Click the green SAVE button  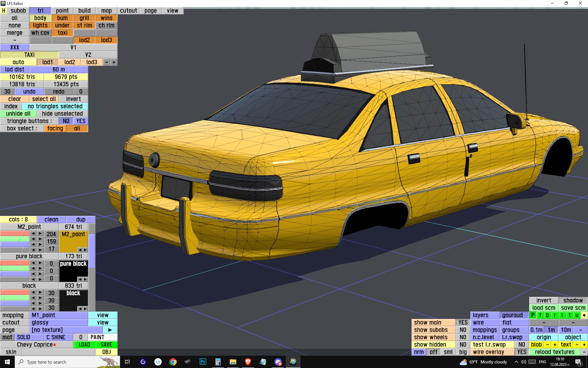point(106,345)
